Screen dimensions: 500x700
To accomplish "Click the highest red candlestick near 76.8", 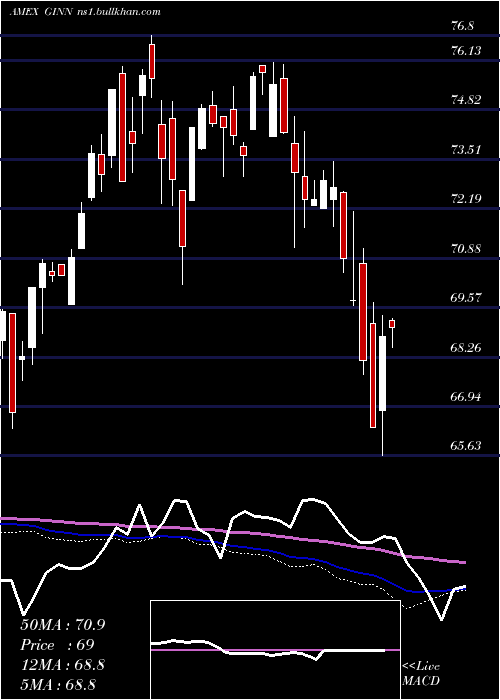I will 152,62.
